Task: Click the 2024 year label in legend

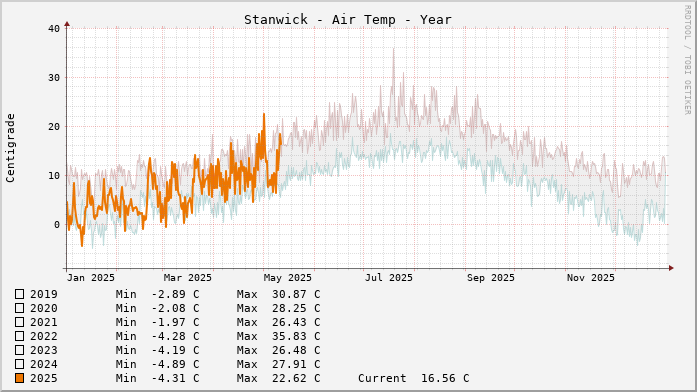Action: (x=44, y=364)
